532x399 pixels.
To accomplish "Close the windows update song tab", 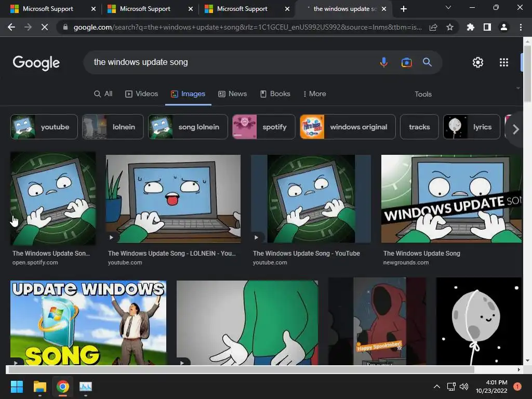I will 384,9.
